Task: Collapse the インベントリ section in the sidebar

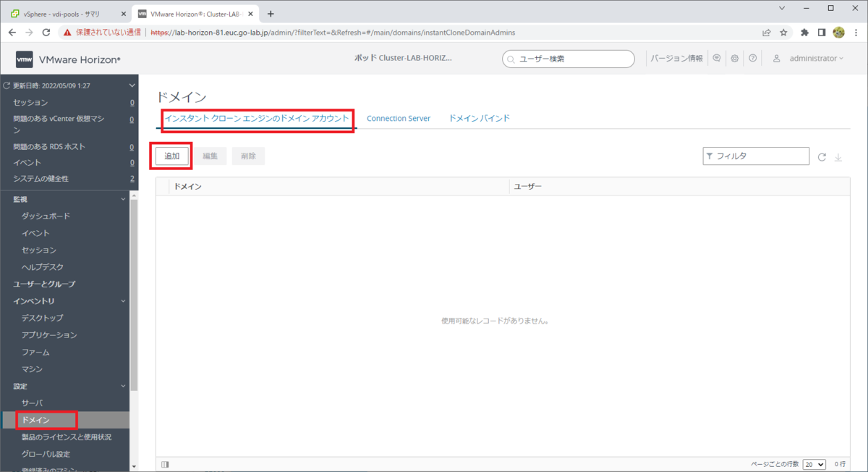Action: point(123,301)
